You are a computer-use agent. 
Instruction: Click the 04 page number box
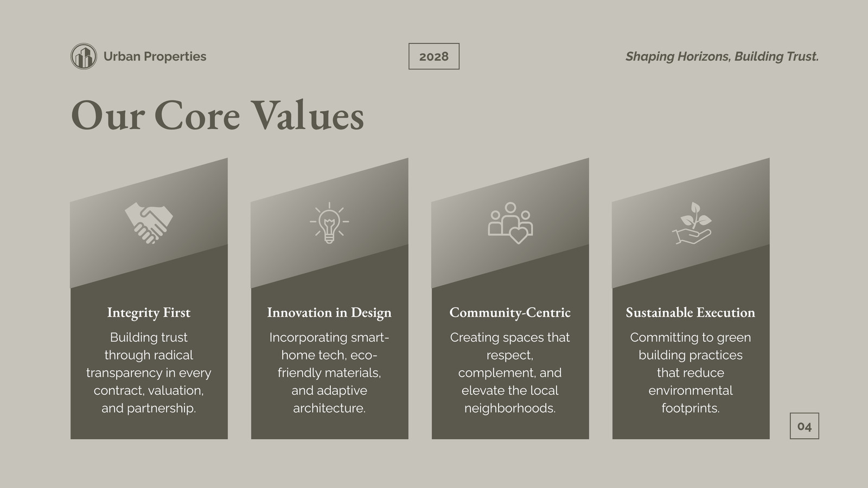[805, 426]
